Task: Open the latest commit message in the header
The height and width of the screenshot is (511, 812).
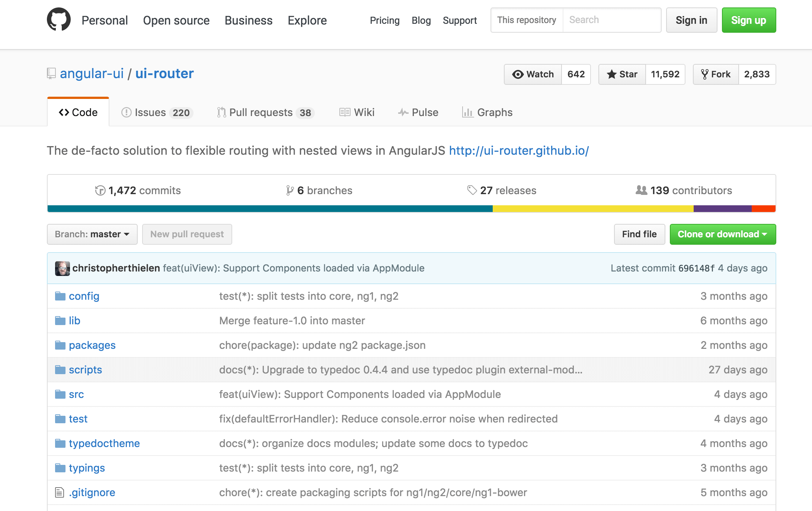Action: (294, 268)
